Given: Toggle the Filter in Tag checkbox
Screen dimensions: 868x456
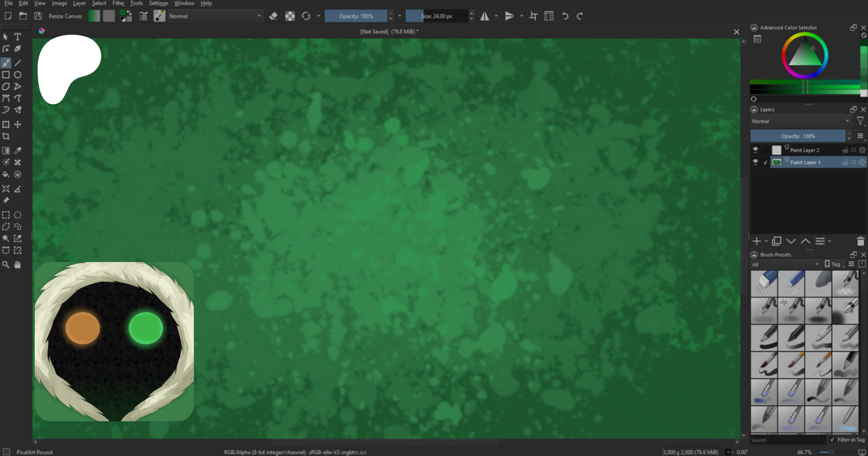Looking at the screenshot, I should (x=832, y=440).
